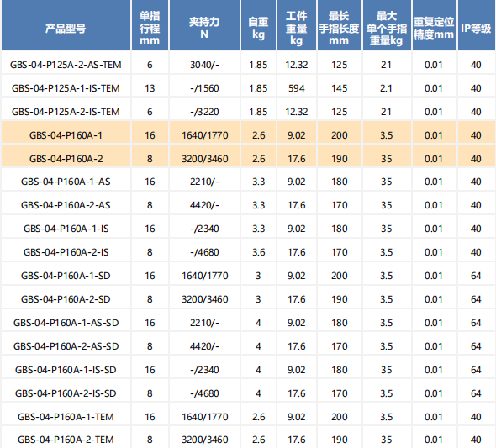Click highlighted row GBS-04-P160A-2

click(248, 159)
